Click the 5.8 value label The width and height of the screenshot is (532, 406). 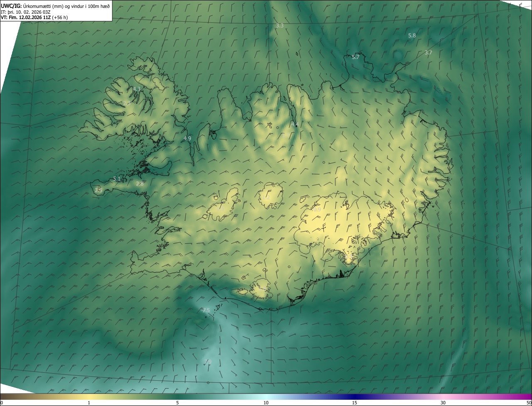pos(412,36)
